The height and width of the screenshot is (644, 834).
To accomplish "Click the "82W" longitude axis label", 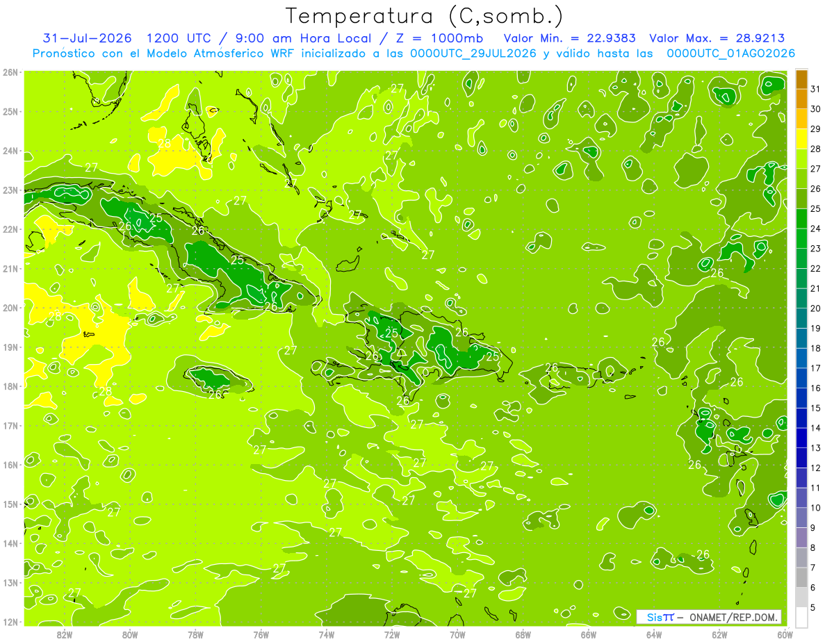I will [65, 634].
